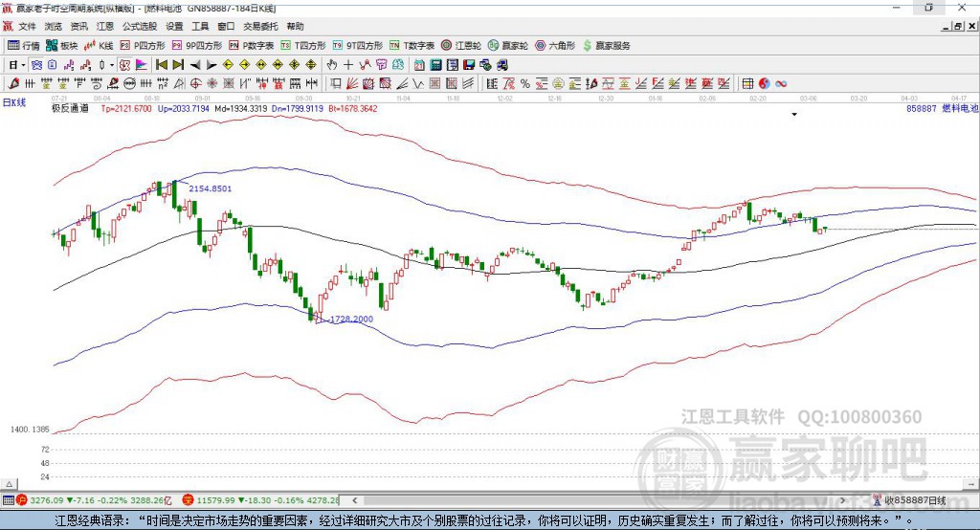
Task: Click the 收858887日线 status entry
Action: pos(910,500)
